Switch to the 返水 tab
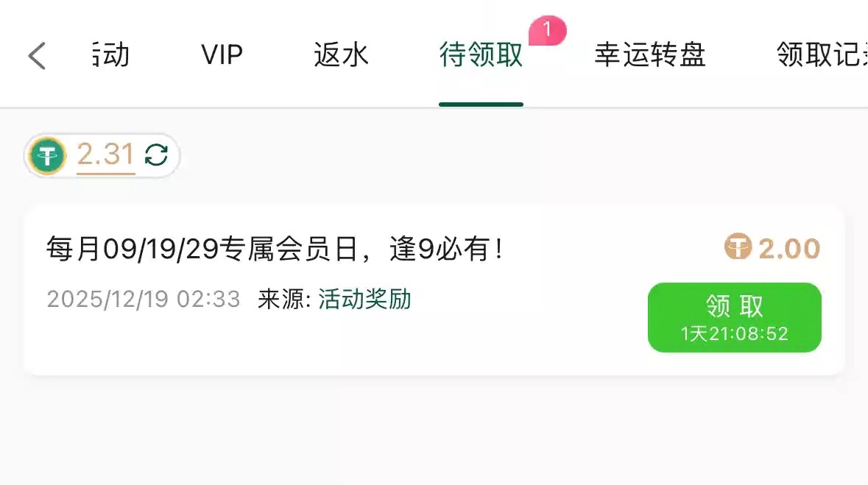Image resolution: width=868 pixels, height=485 pixels. tap(341, 54)
